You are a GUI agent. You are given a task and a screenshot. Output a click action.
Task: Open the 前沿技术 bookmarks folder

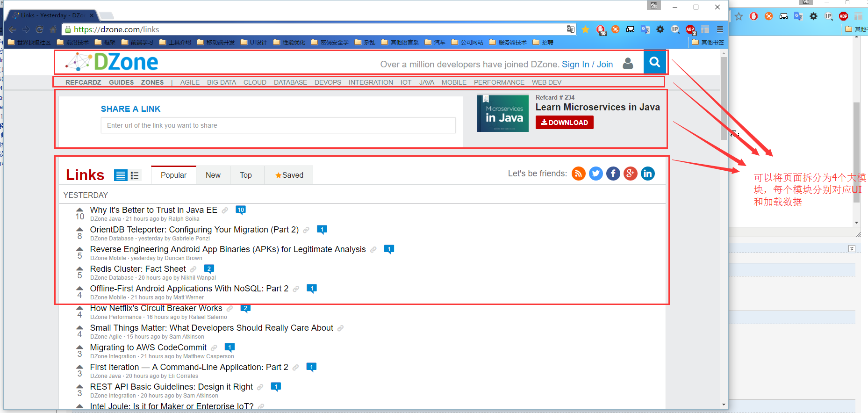tap(73, 42)
